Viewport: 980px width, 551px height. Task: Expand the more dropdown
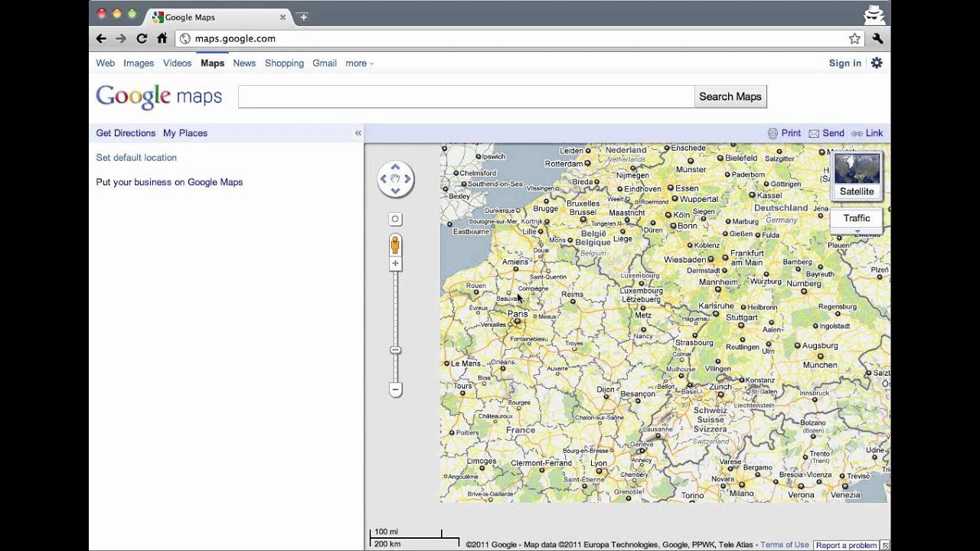359,63
